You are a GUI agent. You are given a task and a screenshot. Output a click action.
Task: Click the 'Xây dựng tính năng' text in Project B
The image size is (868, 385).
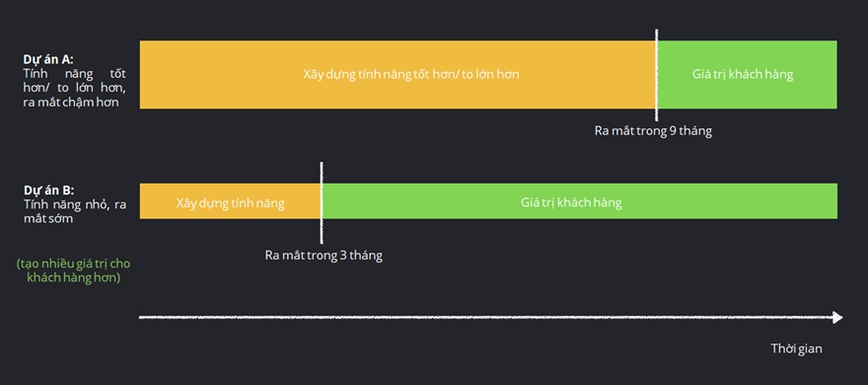tap(230, 203)
